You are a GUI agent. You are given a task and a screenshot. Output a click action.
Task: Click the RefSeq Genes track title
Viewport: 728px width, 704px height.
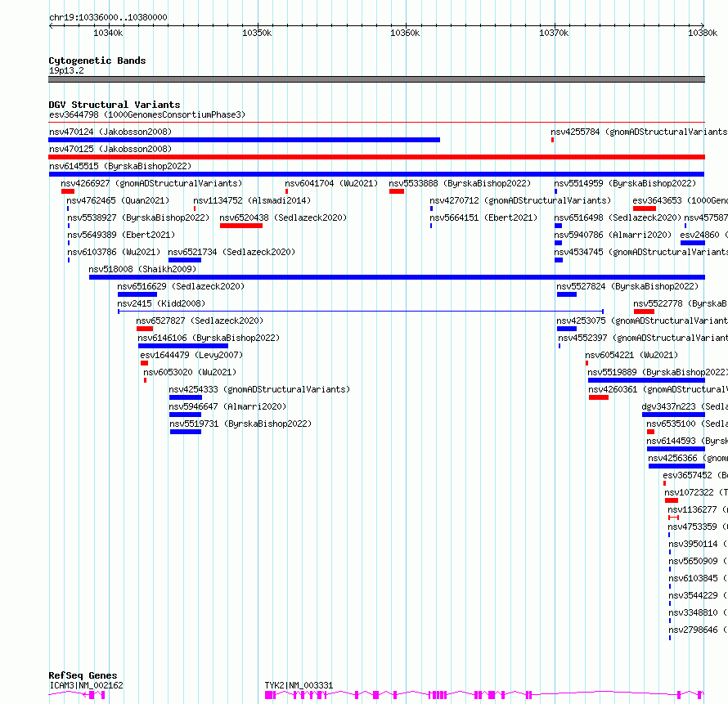point(83,675)
